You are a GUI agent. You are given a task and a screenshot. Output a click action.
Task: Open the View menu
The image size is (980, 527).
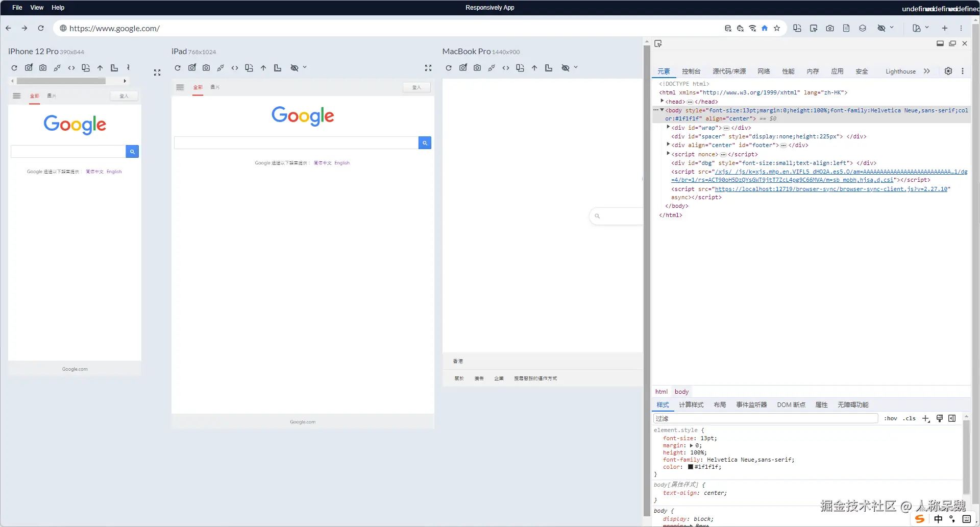pos(37,8)
